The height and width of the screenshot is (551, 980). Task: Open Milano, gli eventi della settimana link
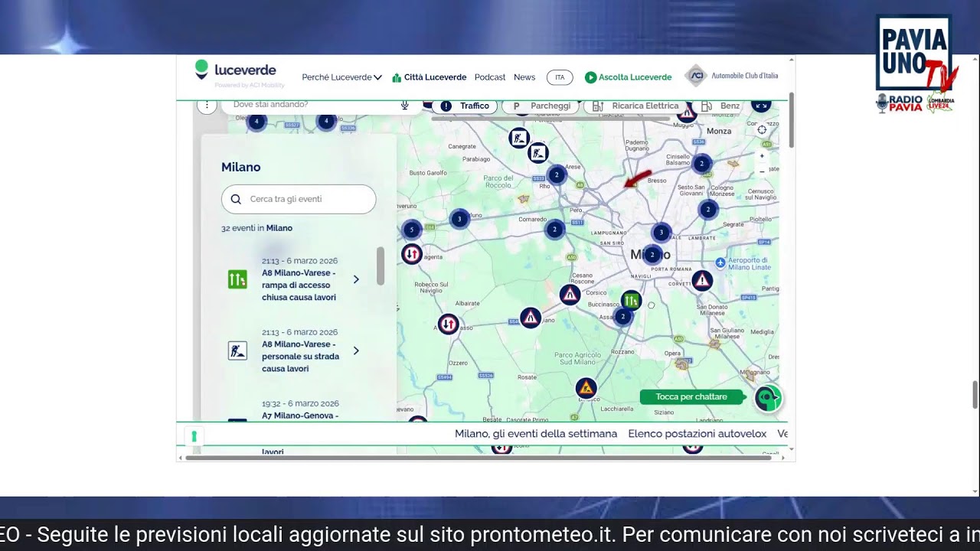(536, 433)
